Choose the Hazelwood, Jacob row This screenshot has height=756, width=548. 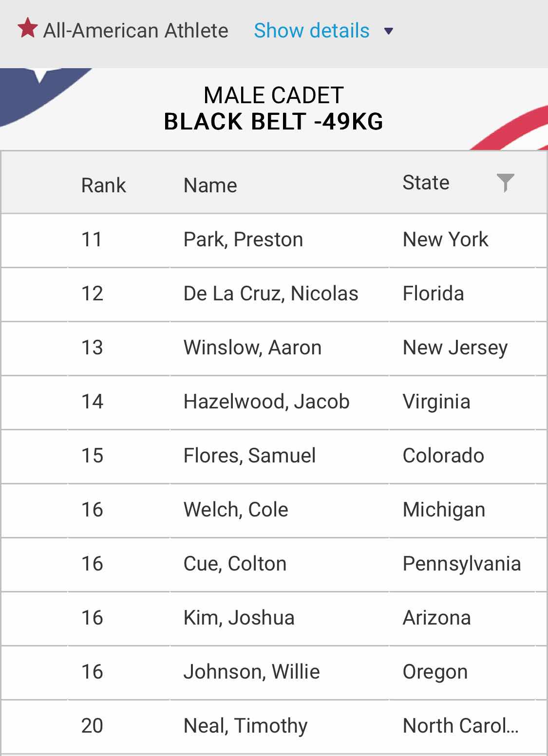(274, 402)
